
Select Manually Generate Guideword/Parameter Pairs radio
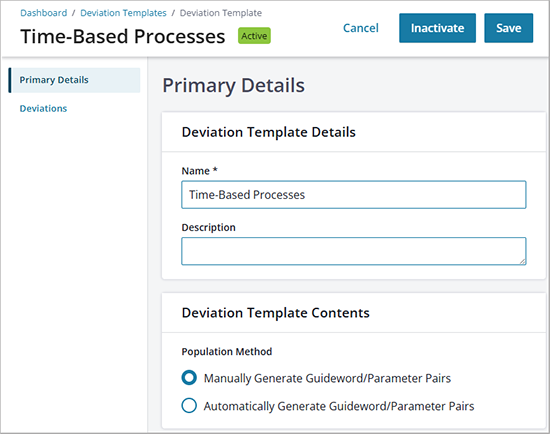coord(189,378)
